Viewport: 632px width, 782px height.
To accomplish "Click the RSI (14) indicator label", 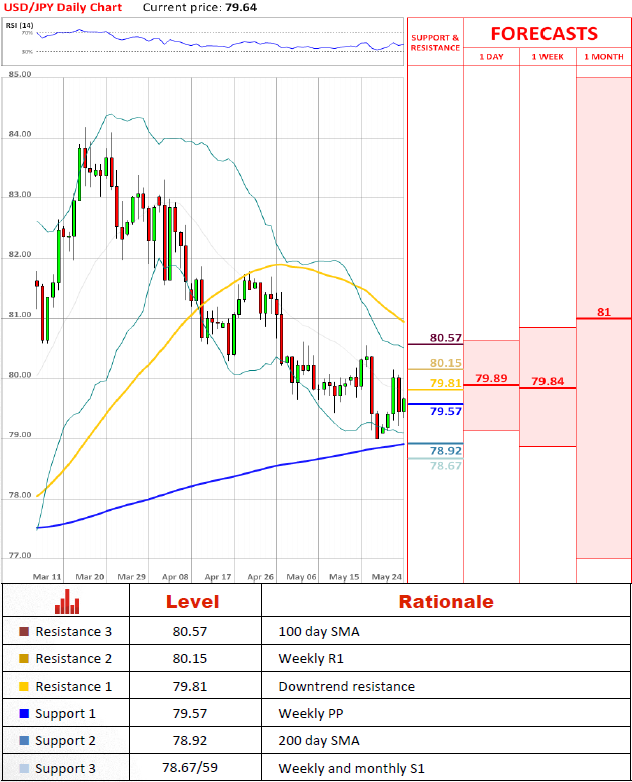I will click(19, 25).
